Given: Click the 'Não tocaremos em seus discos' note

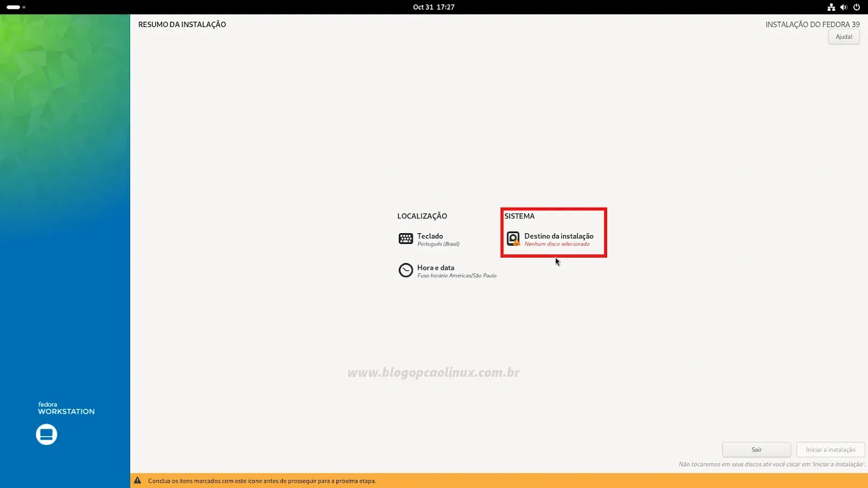Looking at the screenshot, I should [x=772, y=464].
